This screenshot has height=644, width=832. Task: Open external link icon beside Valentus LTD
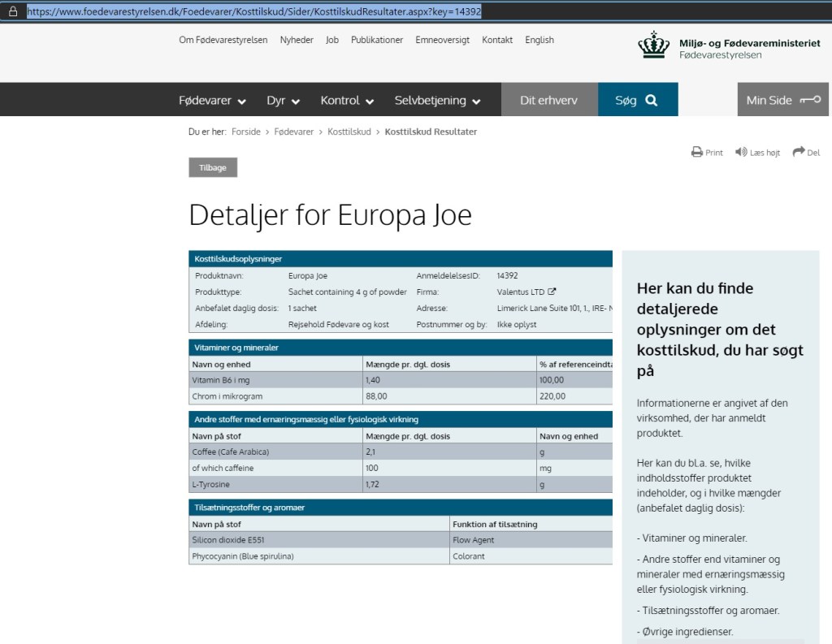[x=552, y=292]
